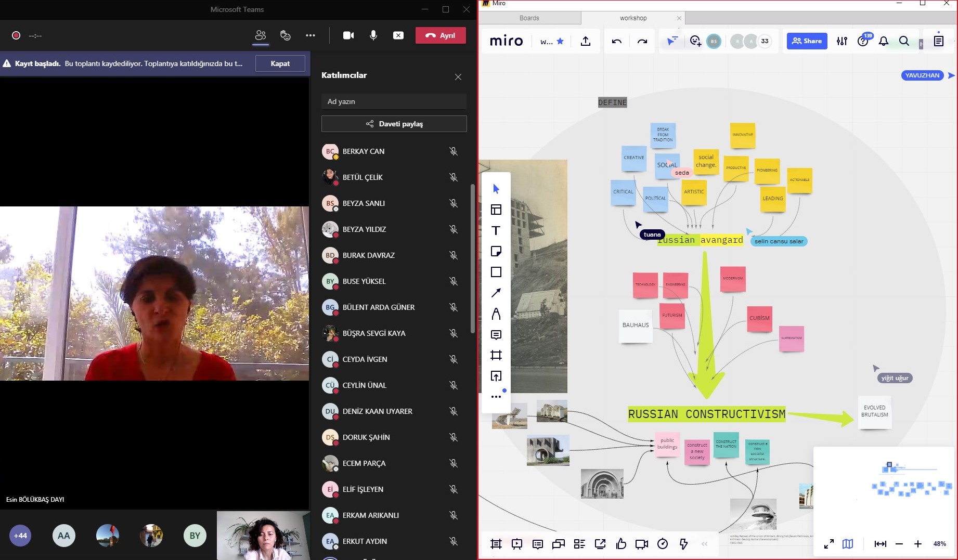Click the Upload tool
The width and height of the screenshot is (958, 560).
coord(496,376)
